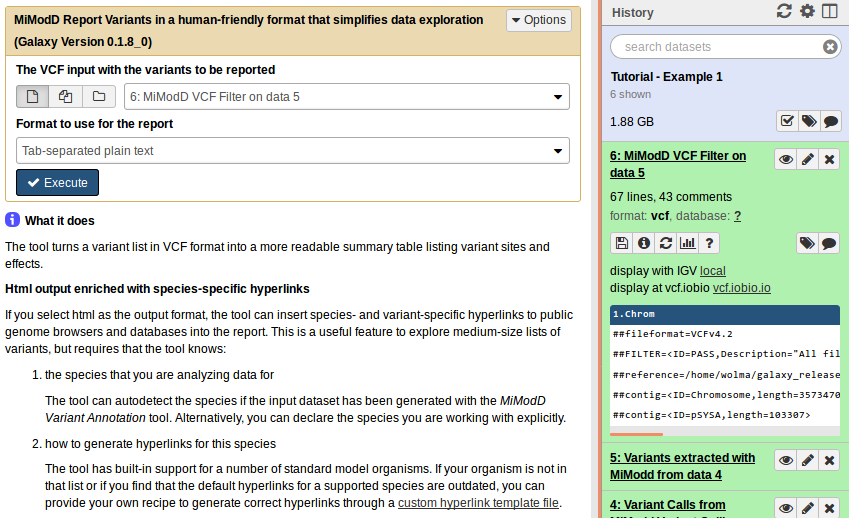Edit history annotation comment icon
This screenshot has height=518, width=849.
[831, 121]
